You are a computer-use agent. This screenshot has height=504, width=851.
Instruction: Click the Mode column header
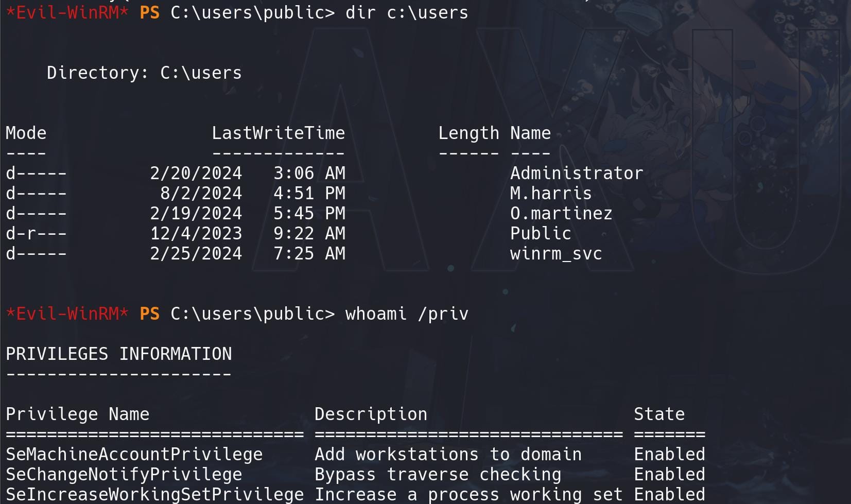26,133
